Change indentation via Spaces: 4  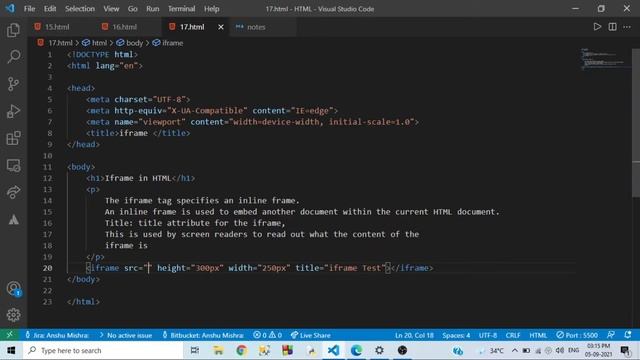pyautogui.click(x=456, y=335)
